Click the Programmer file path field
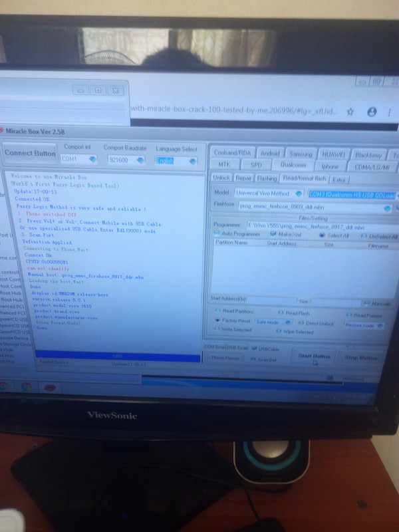 323,227
